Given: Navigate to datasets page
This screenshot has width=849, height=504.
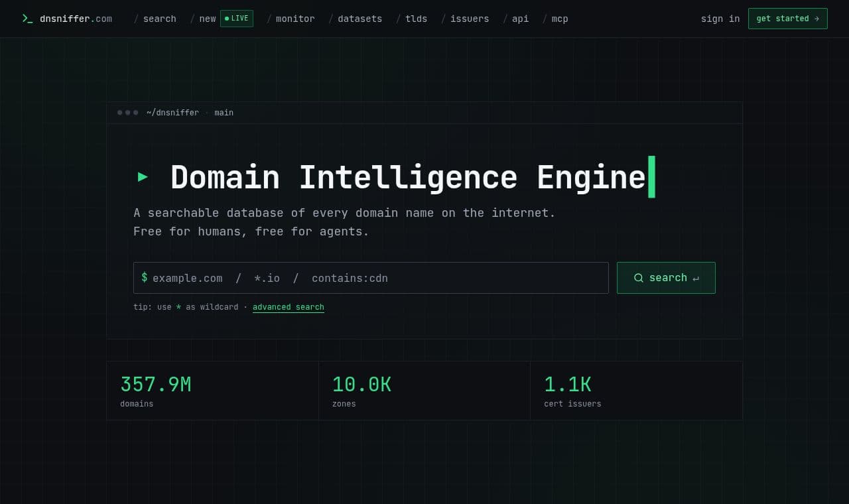Looking at the screenshot, I should pos(360,19).
